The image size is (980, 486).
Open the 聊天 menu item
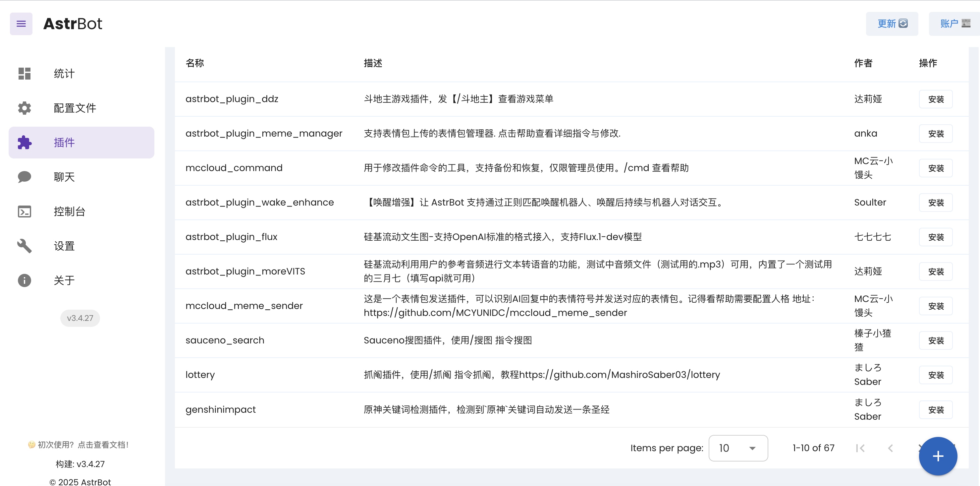click(x=82, y=177)
